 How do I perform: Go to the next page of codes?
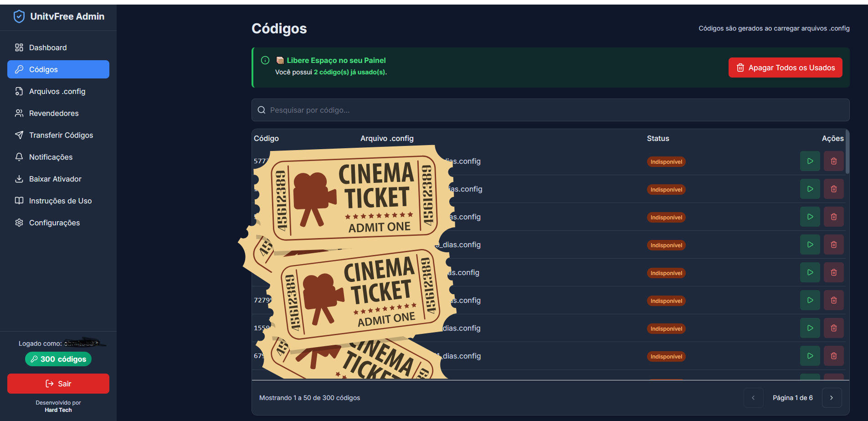pyautogui.click(x=832, y=398)
